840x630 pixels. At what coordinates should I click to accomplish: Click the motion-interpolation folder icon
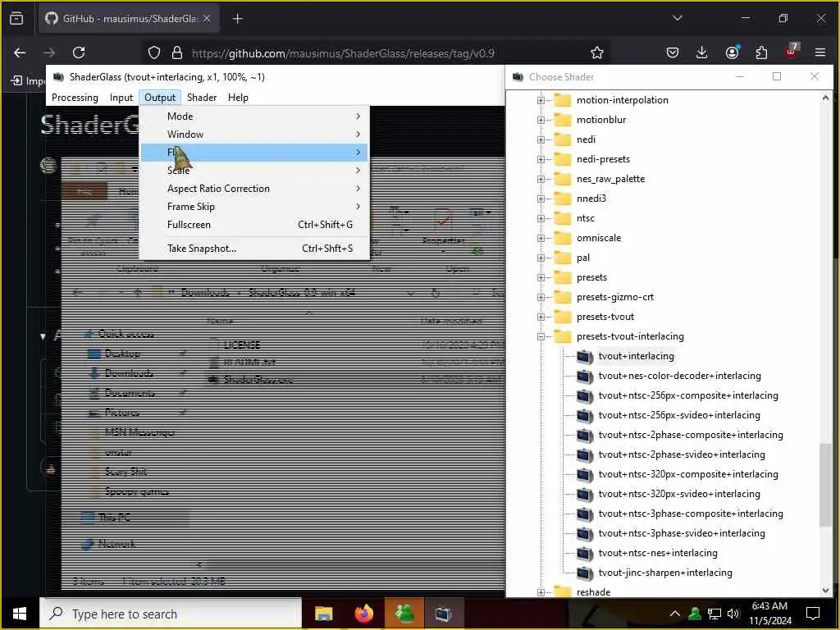coord(563,100)
